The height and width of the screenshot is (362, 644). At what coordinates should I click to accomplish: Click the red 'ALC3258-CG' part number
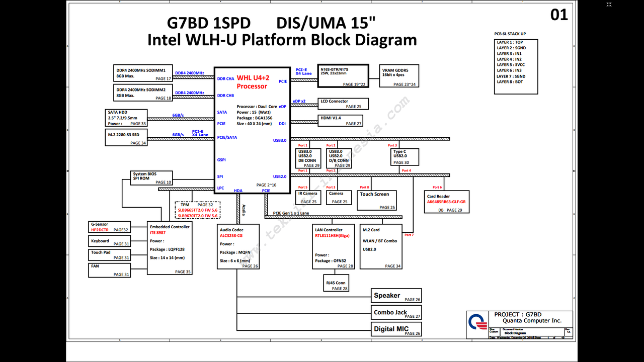click(231, 235)
